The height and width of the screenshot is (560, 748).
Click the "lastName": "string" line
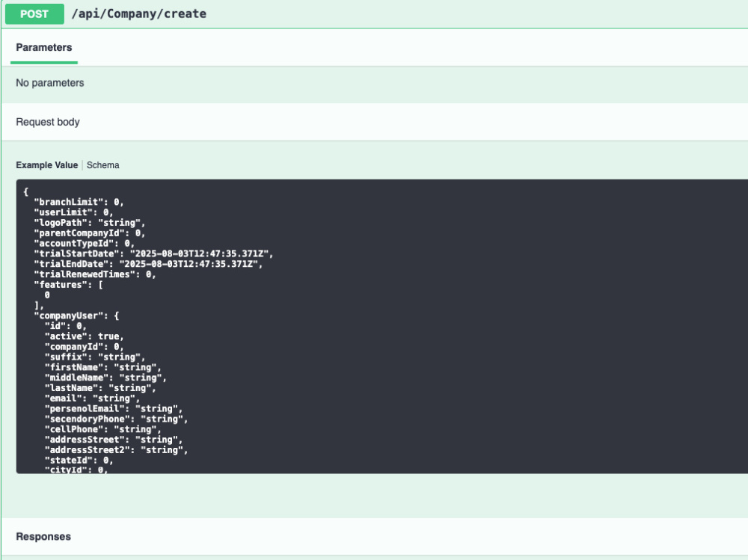click(x=100, y=388)
